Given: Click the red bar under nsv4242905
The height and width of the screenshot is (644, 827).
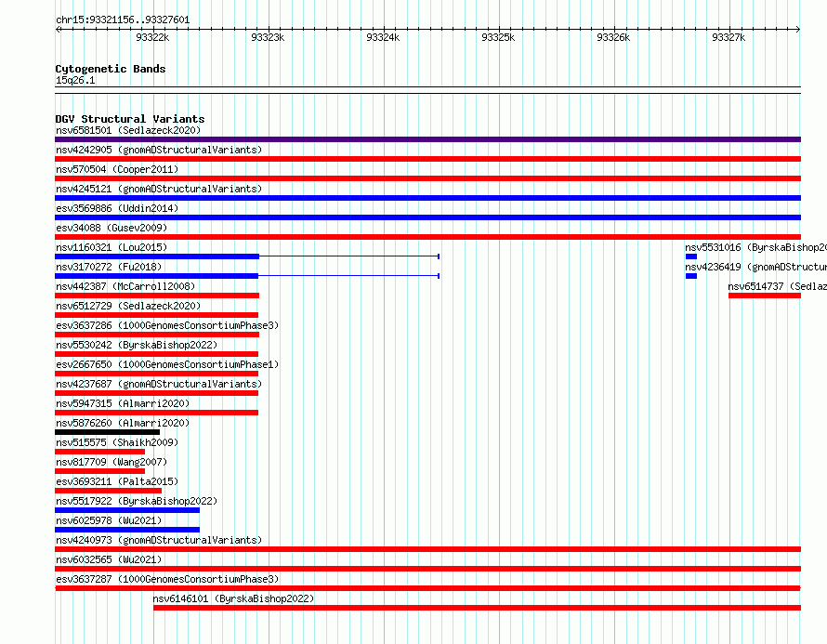Looking at the screenshot, I should [x=427, y=159].
